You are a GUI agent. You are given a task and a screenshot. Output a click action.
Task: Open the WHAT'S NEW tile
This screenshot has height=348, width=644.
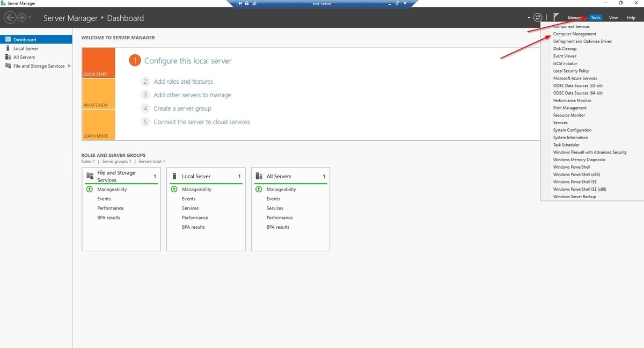coord(99,94)
